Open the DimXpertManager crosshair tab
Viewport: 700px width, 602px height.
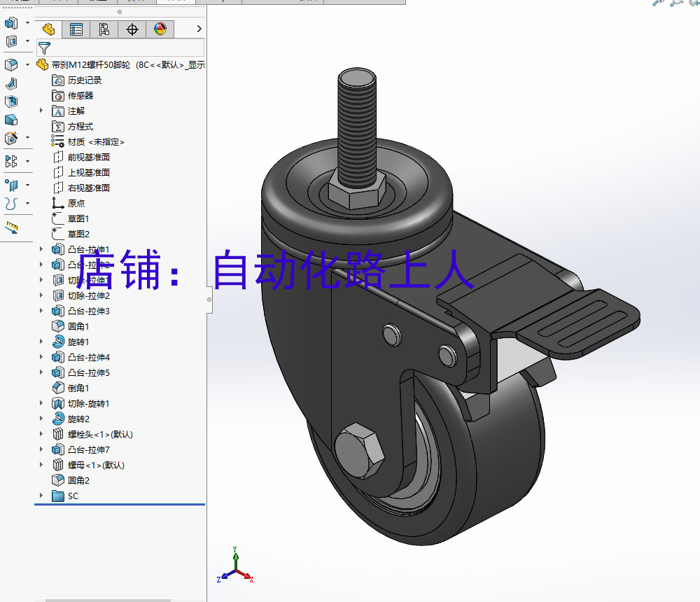coord(132,29)
